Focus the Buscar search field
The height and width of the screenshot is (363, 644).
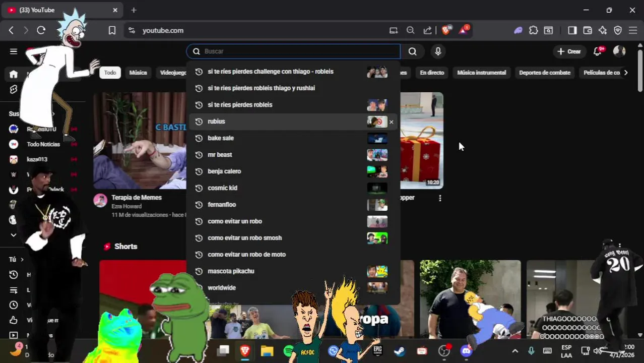[x=294, y=51]
